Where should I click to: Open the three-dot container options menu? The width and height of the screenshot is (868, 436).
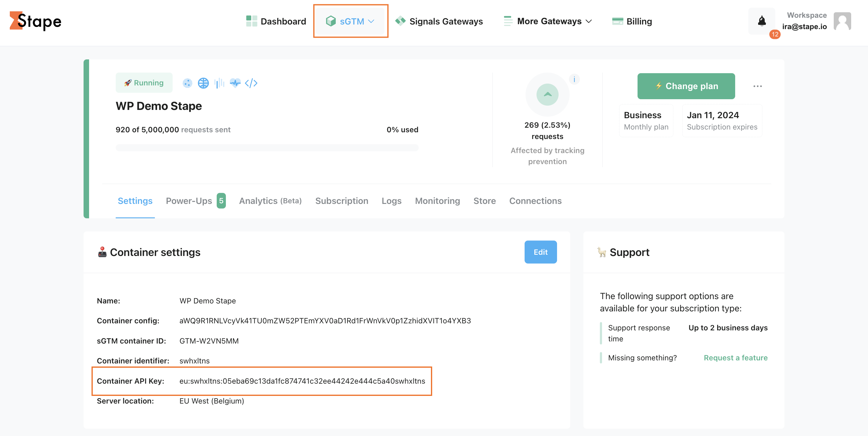[x=758, y=86]
